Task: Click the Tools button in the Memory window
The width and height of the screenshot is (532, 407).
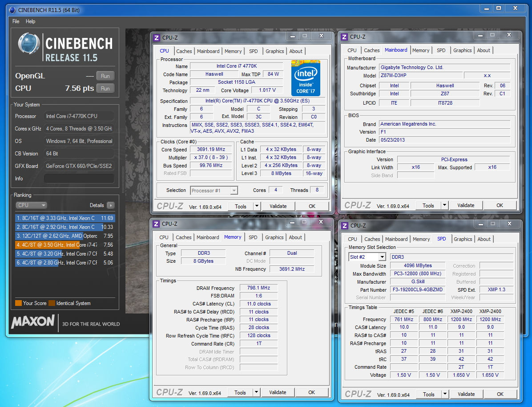Action: [x=240, y=392]
